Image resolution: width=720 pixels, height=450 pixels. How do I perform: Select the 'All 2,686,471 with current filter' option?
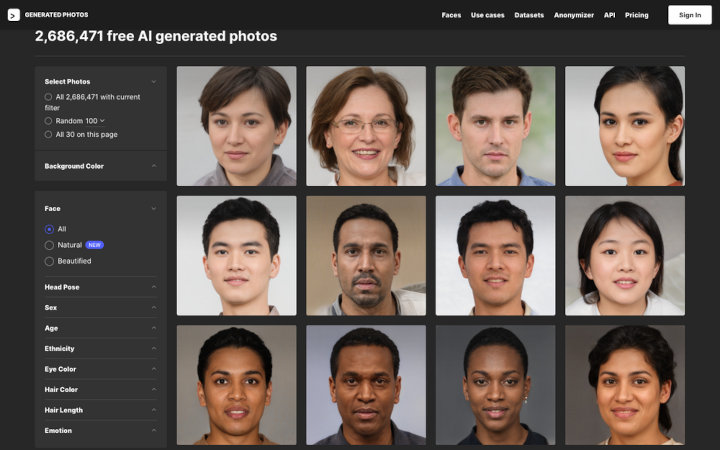tap(49, 97)
